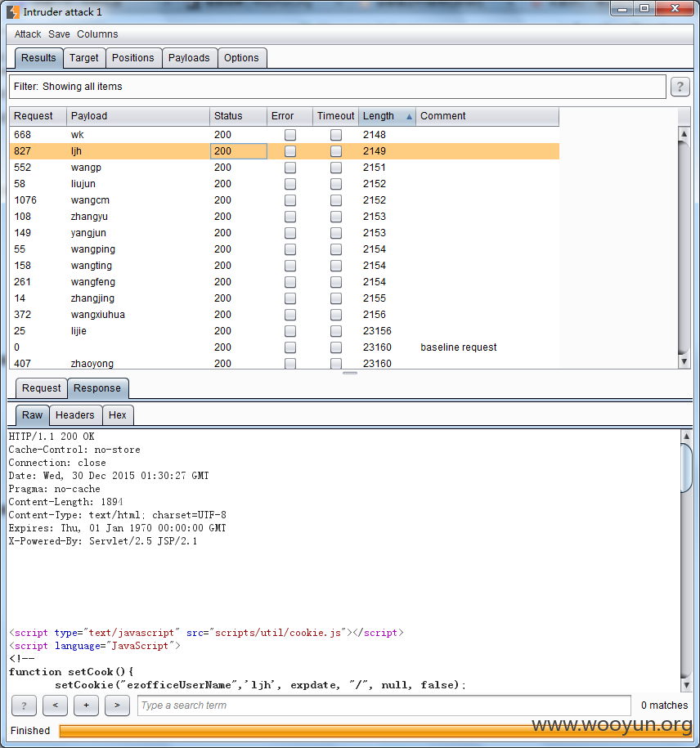
Task: Toggle Error checkbox for zhangyu row
Action: pyautogui.click(x=290, y=217)
